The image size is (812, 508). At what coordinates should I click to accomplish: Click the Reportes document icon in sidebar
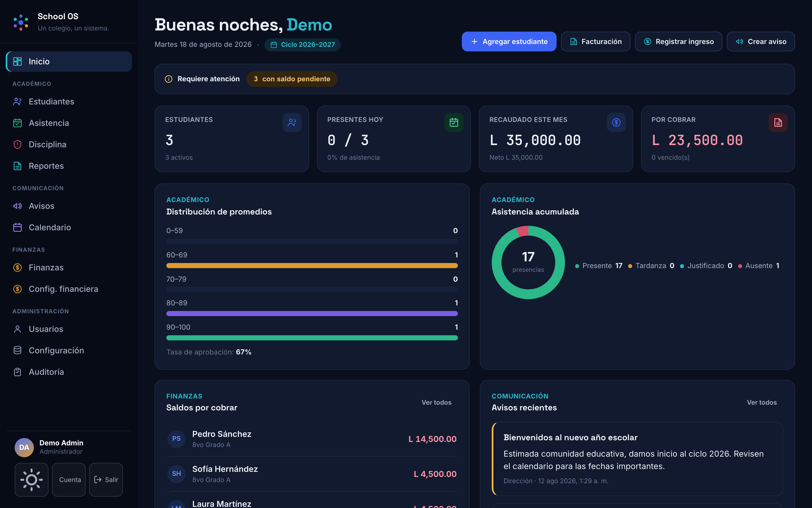click(17, 166)
